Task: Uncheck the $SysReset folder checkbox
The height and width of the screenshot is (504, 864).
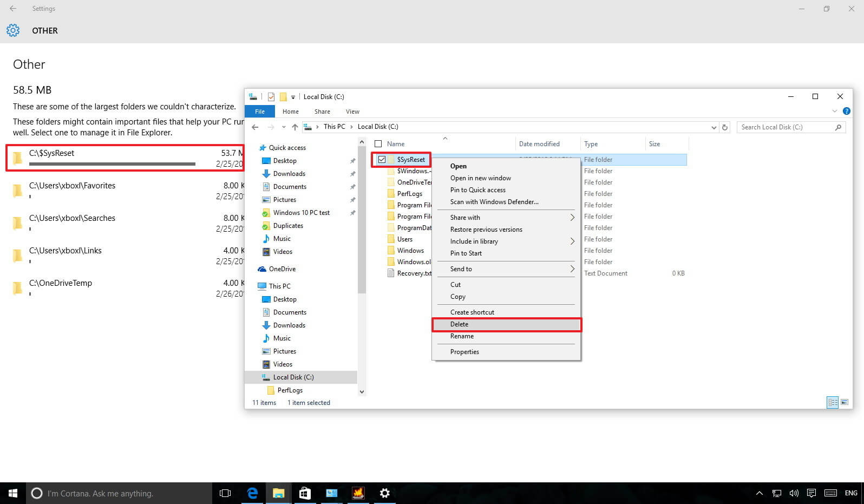Action: pyautogui.click(x=382, y=160)
